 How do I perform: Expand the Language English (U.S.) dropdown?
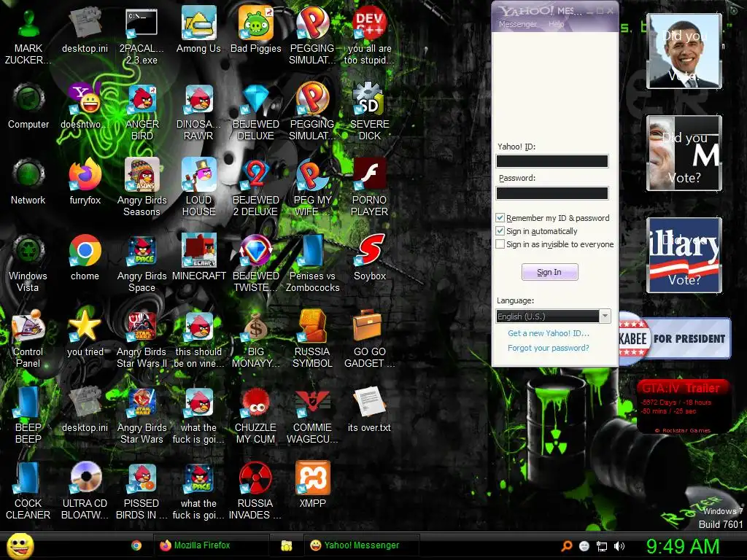(605, 316)
